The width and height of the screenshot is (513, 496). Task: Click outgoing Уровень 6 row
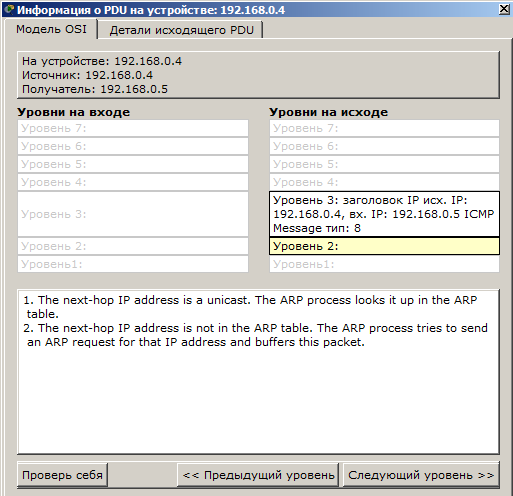click(384, 146)
